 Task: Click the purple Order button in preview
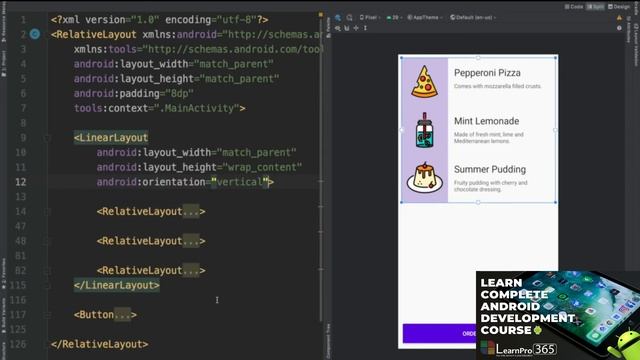point(440,333)
